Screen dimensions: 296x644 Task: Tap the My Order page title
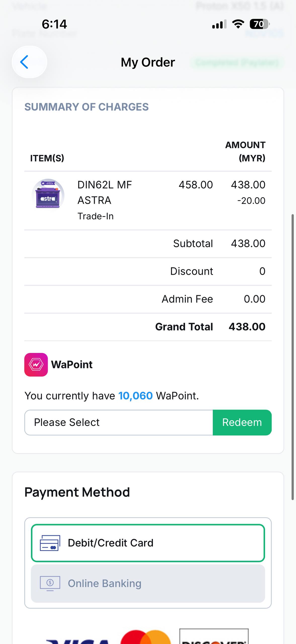click(148, 62)
